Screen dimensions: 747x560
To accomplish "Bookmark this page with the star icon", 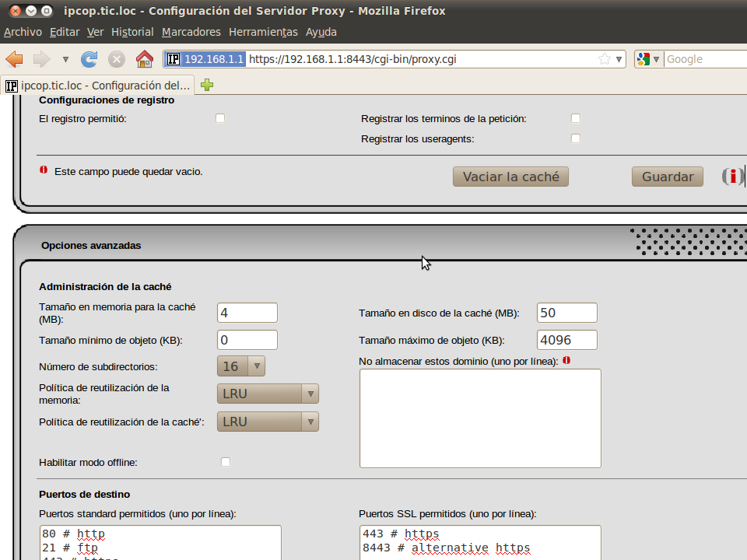I will (x=605, y=59).
